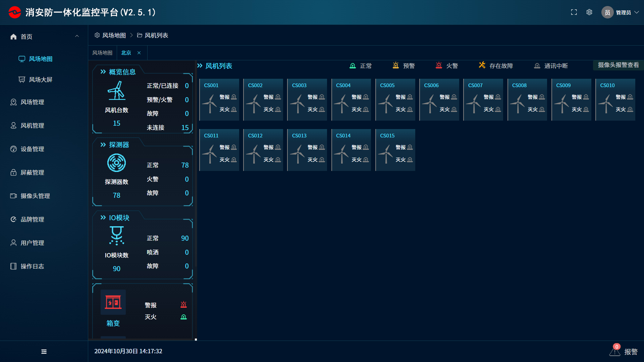Expand the 概览信息 panel header chevron
The height and width of the screenshot is (362, 644).
pos(103,72)
